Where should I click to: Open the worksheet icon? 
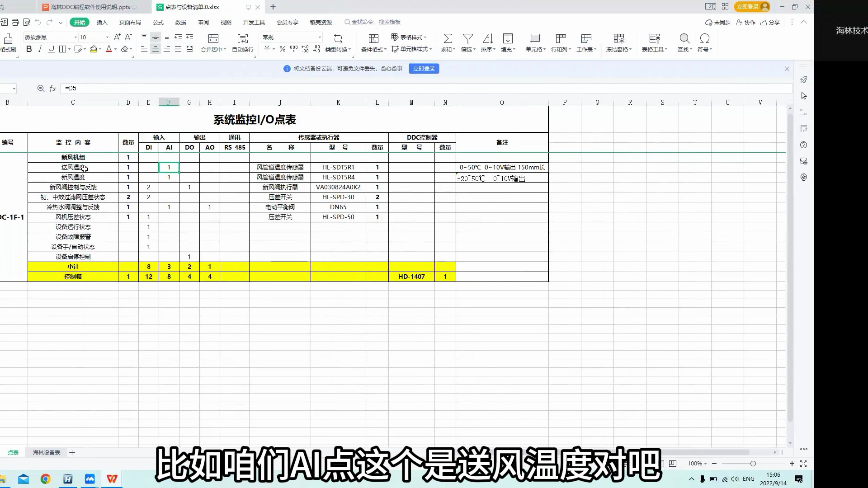click(x=586, y=39)
